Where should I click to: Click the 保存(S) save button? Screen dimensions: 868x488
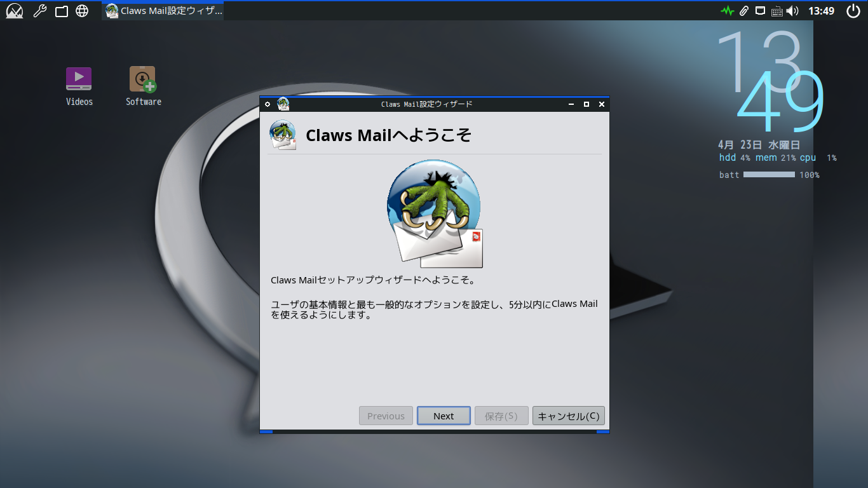501,416
